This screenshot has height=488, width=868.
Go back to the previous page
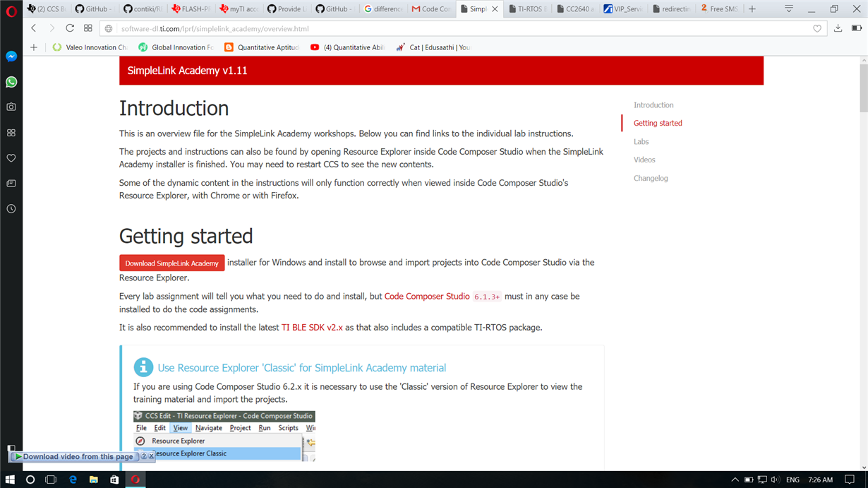[x=33, y=28]
